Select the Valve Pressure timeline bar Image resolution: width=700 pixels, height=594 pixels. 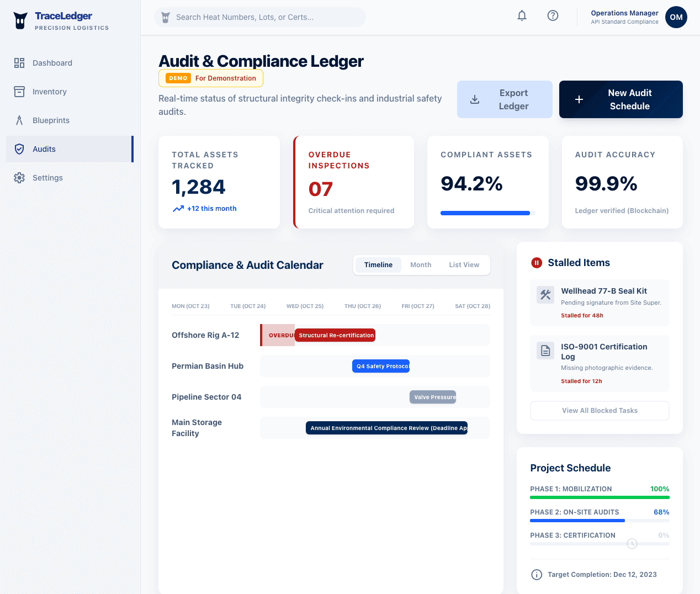pyautogui.click(x=433, y=397)
